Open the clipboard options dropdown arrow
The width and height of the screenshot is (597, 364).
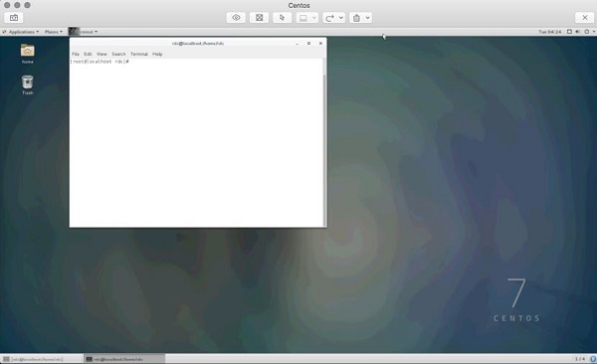pyautogui.click(x=368, y=18)
